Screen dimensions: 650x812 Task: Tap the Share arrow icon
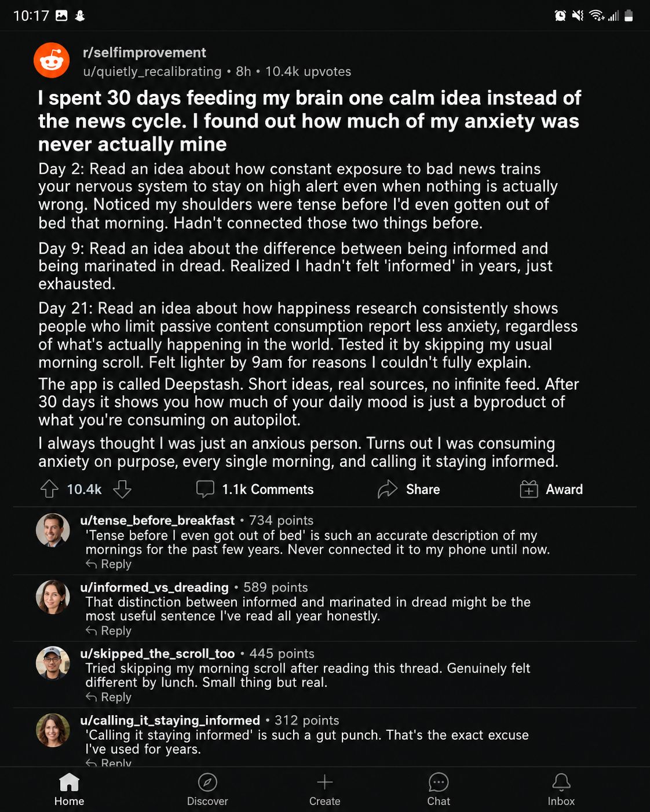pos(388,489)
